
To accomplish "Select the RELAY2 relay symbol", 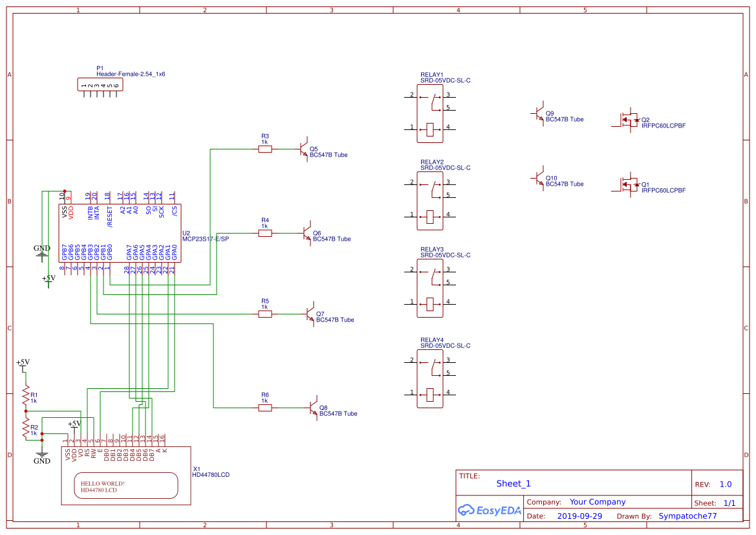I will click(x=430, y=201).
